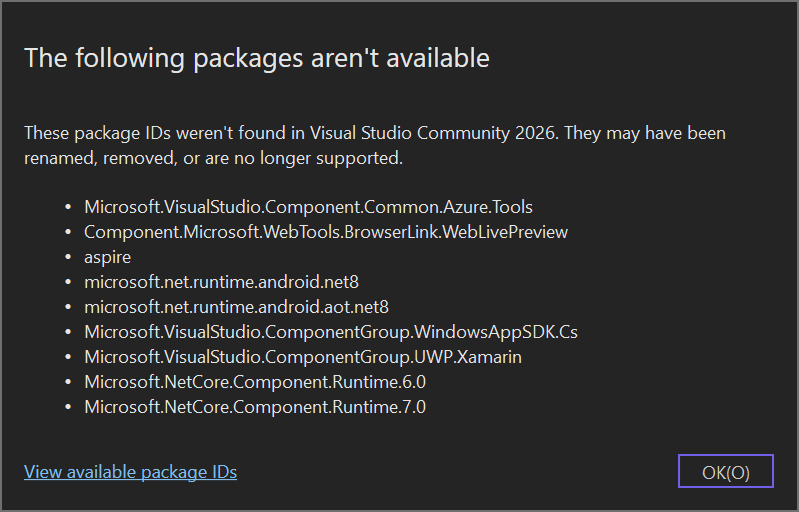Click the bullet beside the Azure.Tools package
Image resolution: width=799 pixels, height=512 pixels.
68,207
